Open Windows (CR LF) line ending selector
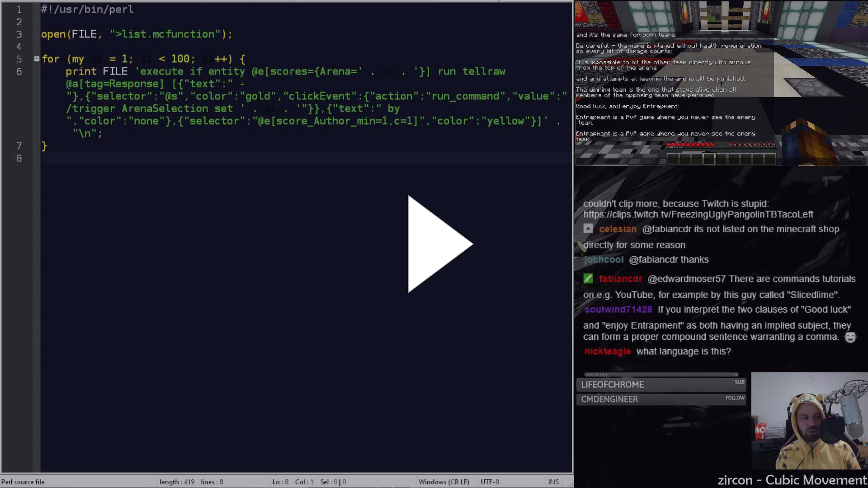This screenshot has width=868, height=488. click(x=443, y=482)
